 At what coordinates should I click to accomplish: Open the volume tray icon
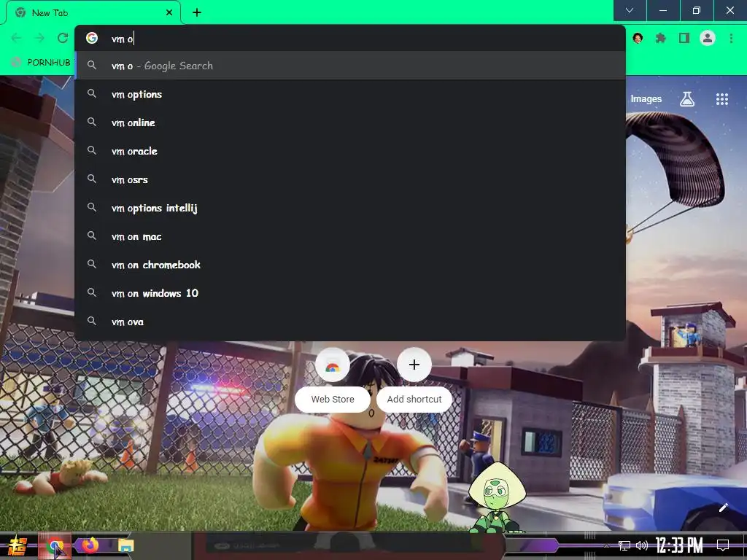click(642, 545)
